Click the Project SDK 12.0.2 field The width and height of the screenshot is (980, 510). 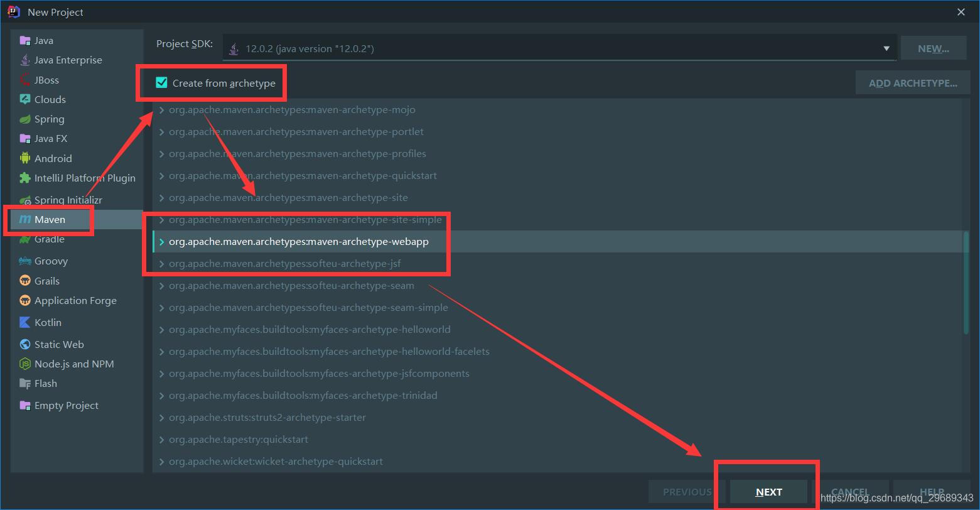[559, 48]
